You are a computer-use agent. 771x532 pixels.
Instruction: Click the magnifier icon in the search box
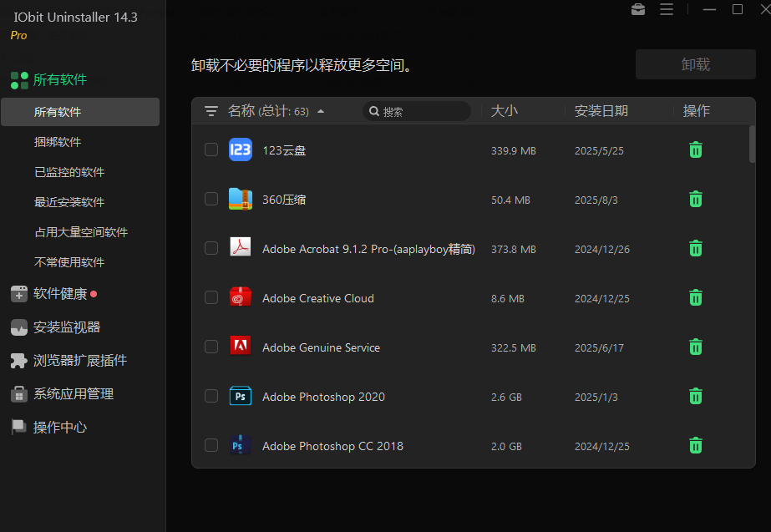tap(374, 111)
